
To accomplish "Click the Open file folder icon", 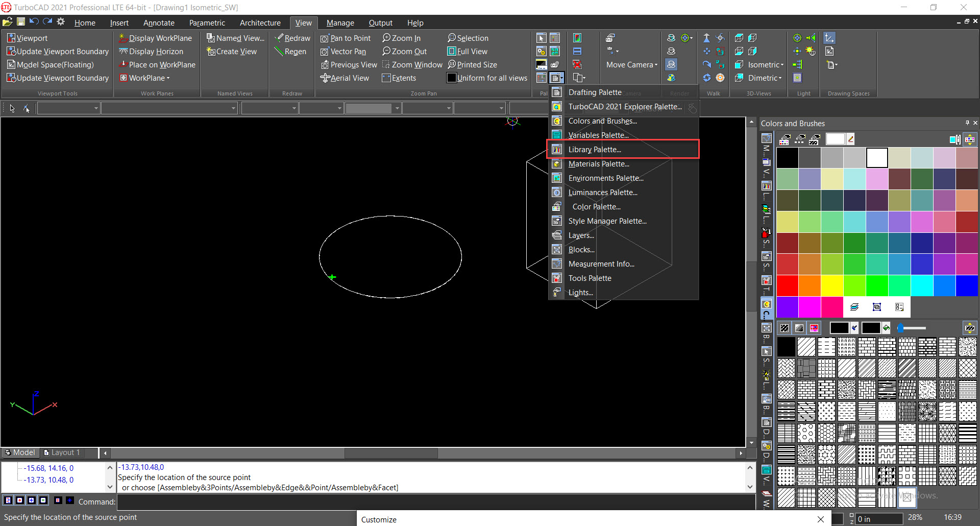I will click(x=7, y=22).
